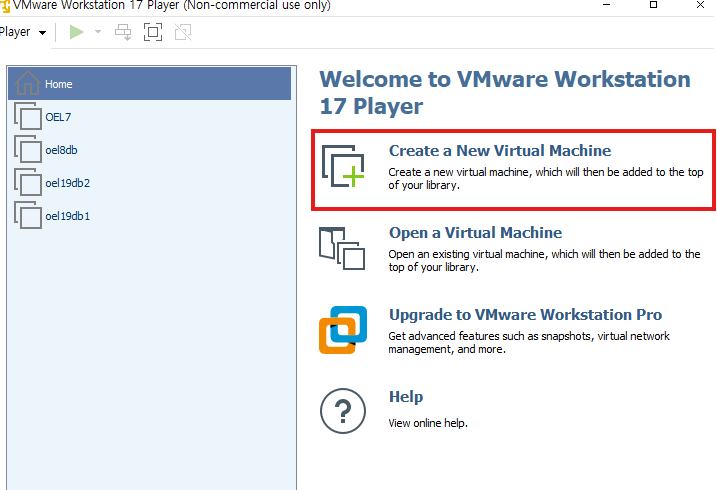Click the new VM icon with green plus
This screenshot has width=717, height=490.
pyautogui.click(x=343, y=166)
